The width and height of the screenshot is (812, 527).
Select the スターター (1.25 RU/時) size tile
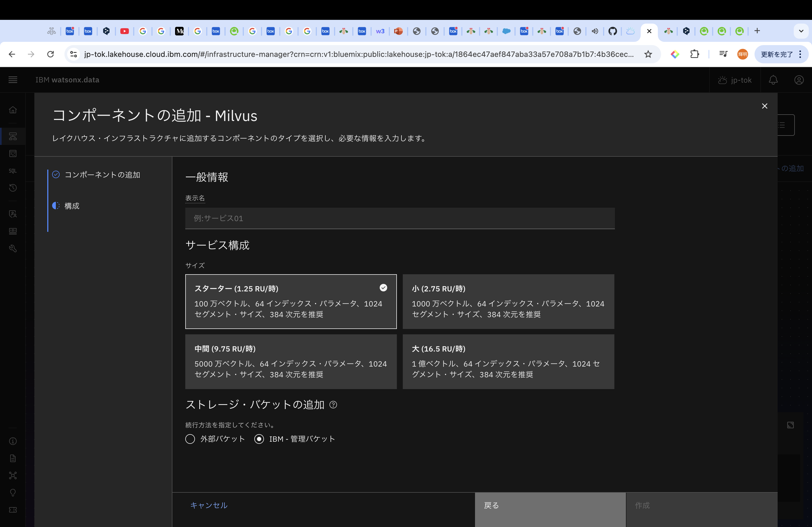291,301
